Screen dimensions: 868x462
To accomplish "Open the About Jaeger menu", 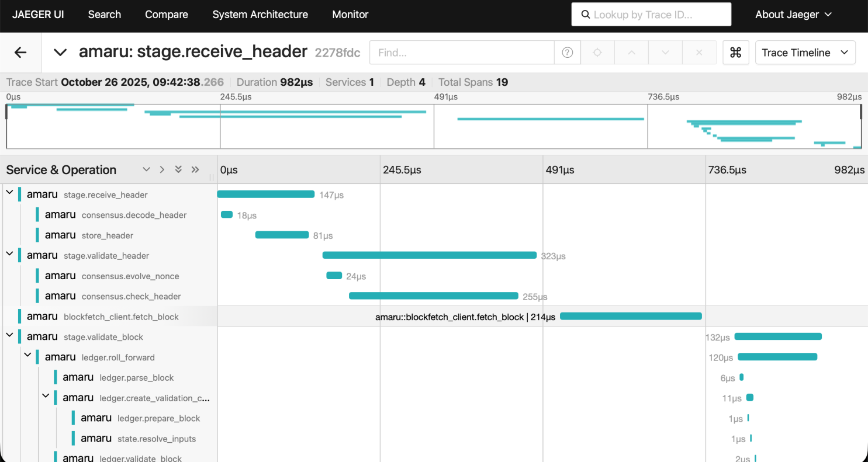I will click(x=793, y=15).
